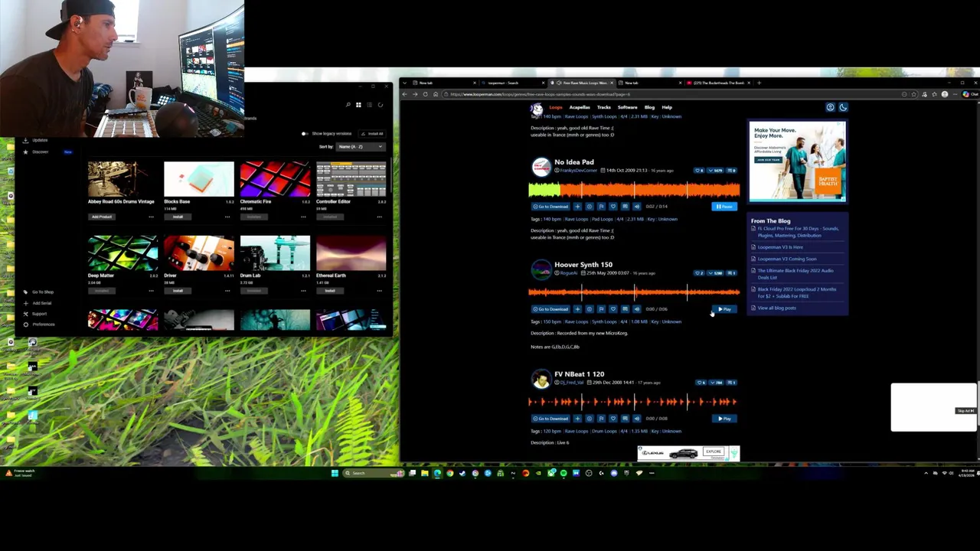
Task: Toggle Looperman dark mode moon icon
Action: pos(843,107)
